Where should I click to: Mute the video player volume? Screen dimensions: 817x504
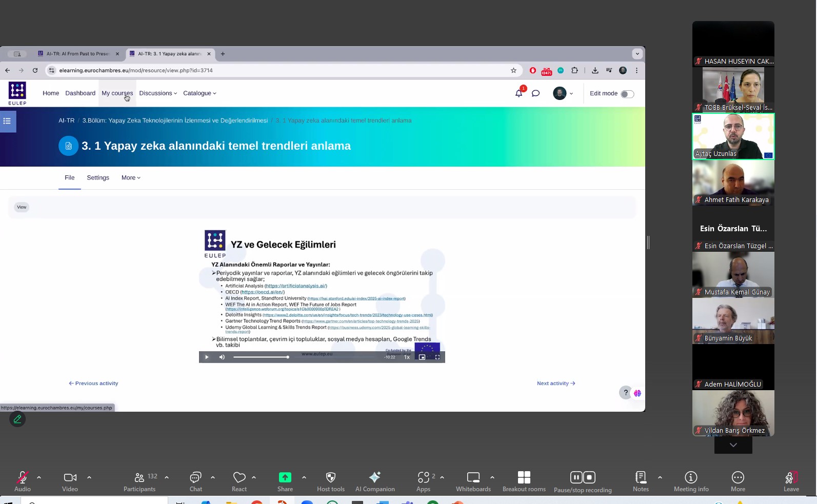point(222,357)
